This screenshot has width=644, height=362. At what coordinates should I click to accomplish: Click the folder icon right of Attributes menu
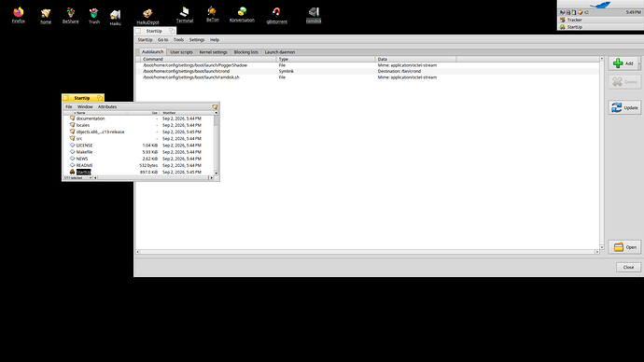[x=215, y=106]
